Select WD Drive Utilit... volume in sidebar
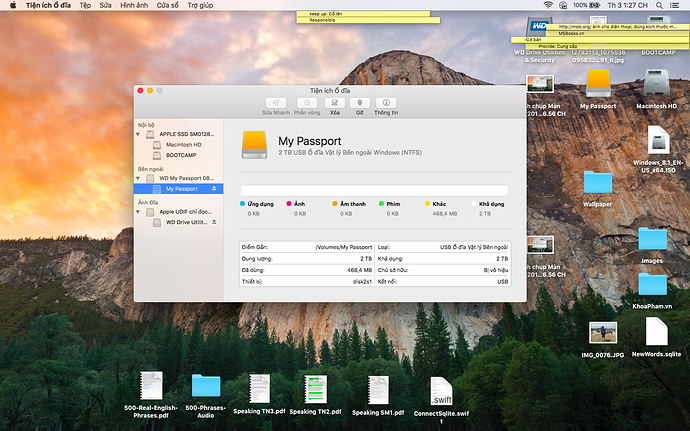The image size is (690, 431). pyautogui.click(x=179, y=222)
